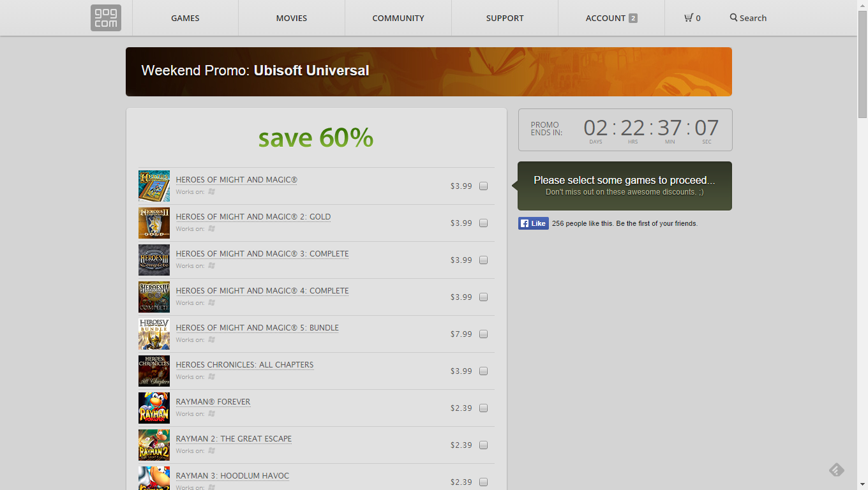Viewport: 868px width, 490px height.
Task: Click the GOG.com logo
Action: tap(106, 18)
